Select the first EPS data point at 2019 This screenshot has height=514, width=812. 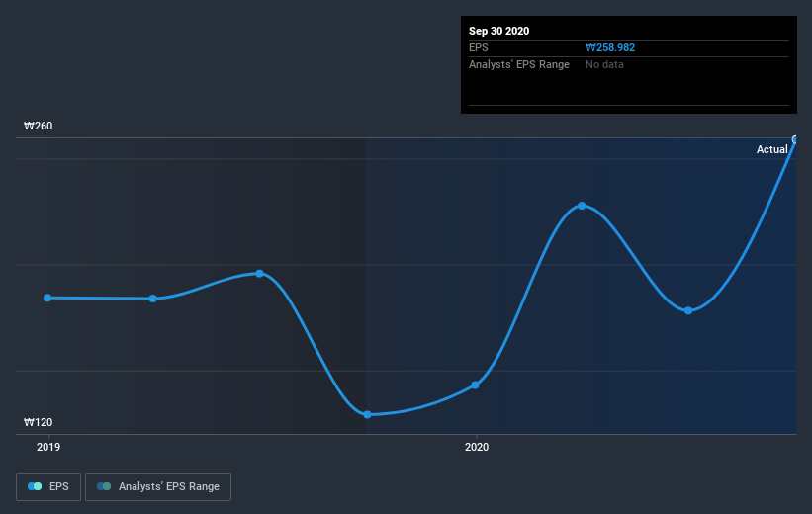click(47, 298)
